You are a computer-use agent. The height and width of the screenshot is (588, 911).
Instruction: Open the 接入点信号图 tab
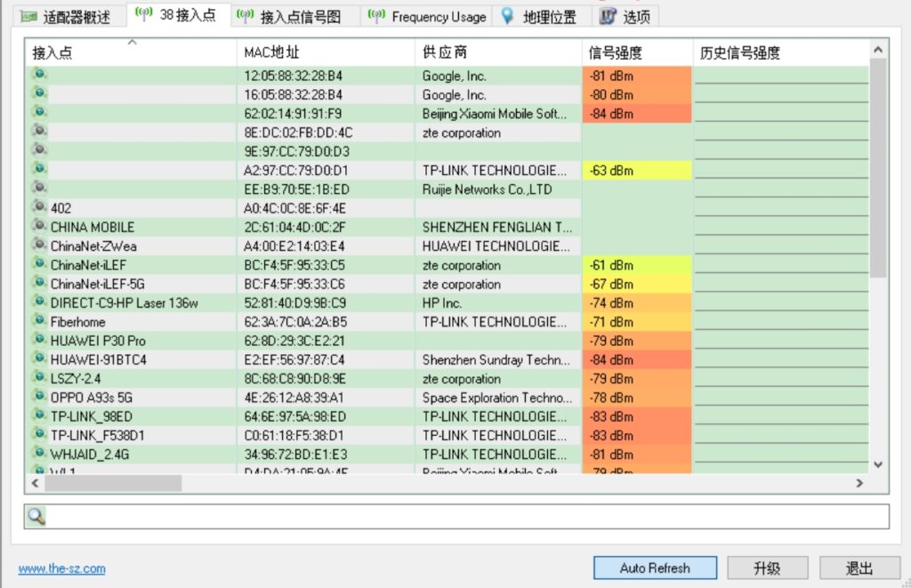[296, 17]
